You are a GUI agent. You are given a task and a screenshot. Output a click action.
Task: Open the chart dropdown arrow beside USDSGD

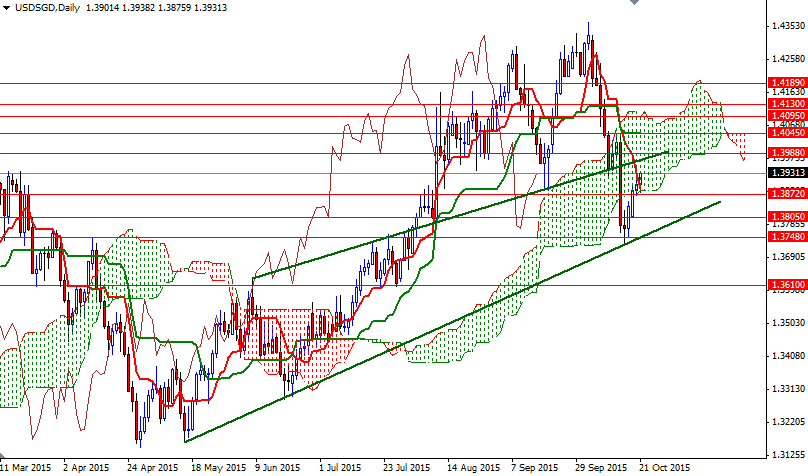6,7
